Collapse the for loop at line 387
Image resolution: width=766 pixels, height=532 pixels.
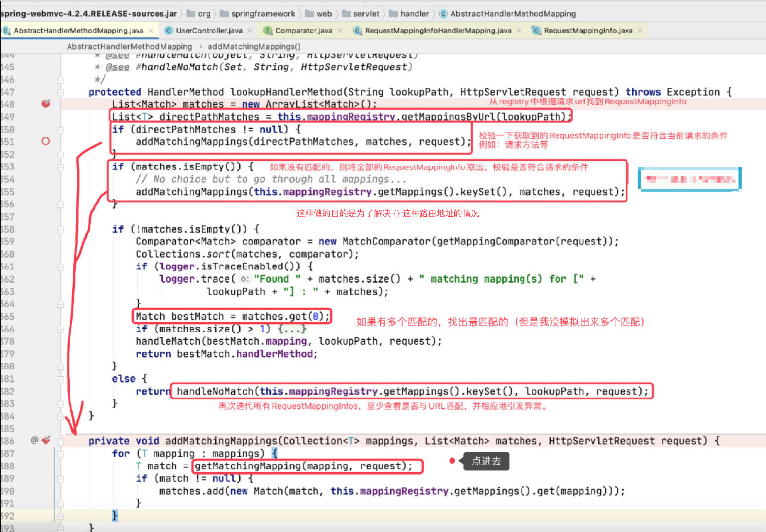pos(60,454)
